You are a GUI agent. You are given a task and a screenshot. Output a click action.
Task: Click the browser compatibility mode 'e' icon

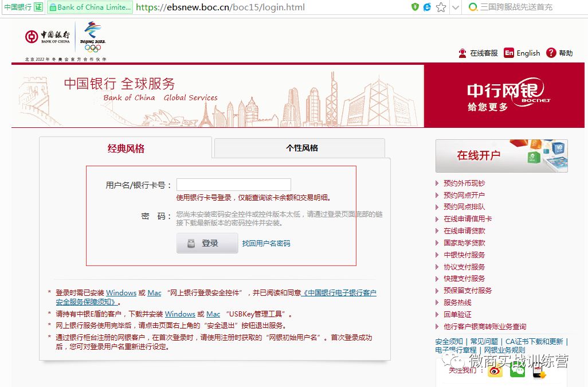427,7
